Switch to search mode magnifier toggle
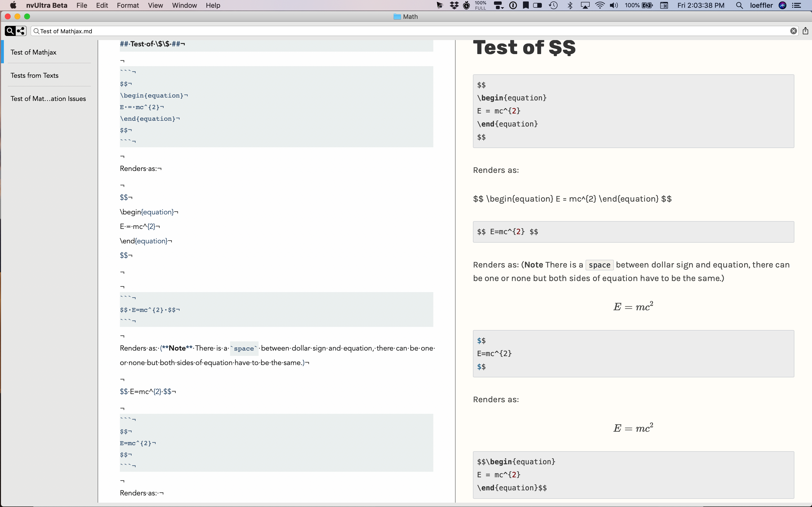The height and width of the screenshot is (507, 812). (10, 31)
